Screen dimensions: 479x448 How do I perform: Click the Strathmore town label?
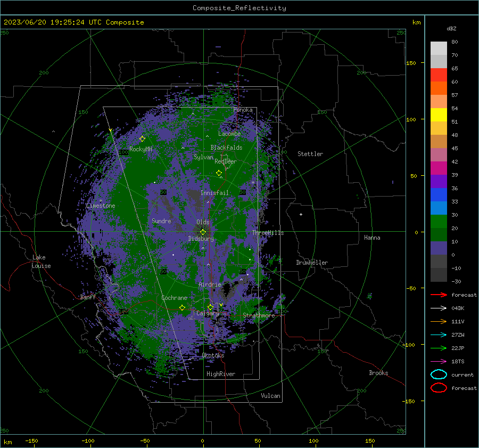[259, 315]
